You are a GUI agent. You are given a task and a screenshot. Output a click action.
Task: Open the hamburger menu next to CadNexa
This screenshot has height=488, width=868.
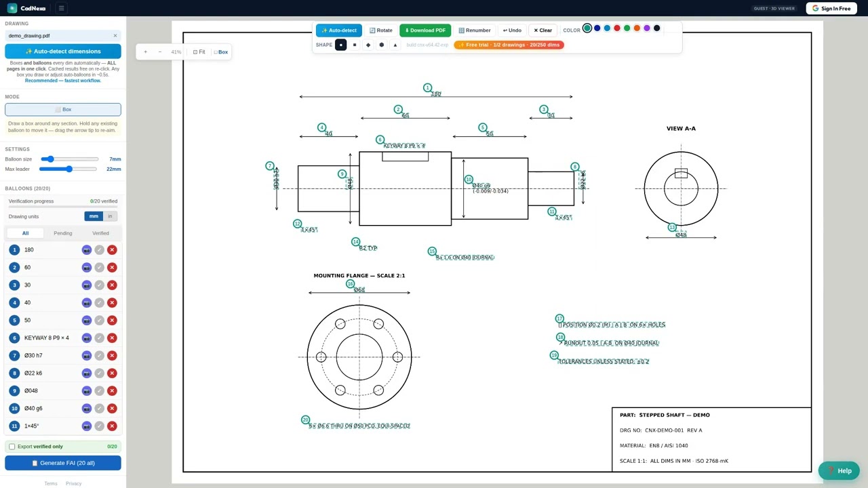pyautogui.click(x=61, y=8)
